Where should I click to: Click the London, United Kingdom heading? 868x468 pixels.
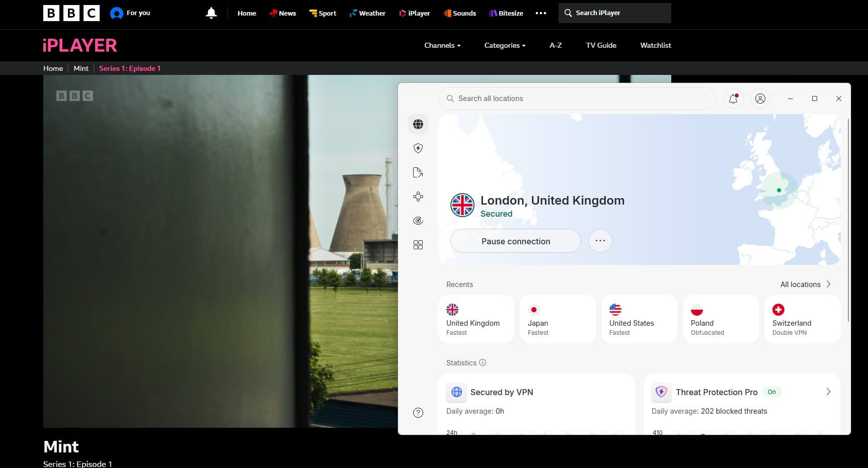pyautogui.click(x=553, y=201)
